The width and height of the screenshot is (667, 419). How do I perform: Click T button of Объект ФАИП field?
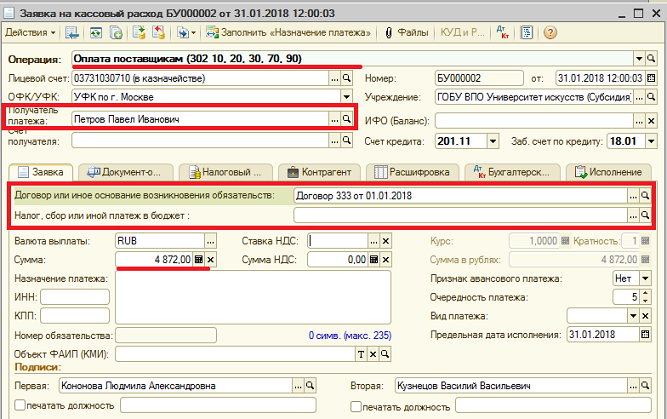pyautogui.click(x=361, y=354)
